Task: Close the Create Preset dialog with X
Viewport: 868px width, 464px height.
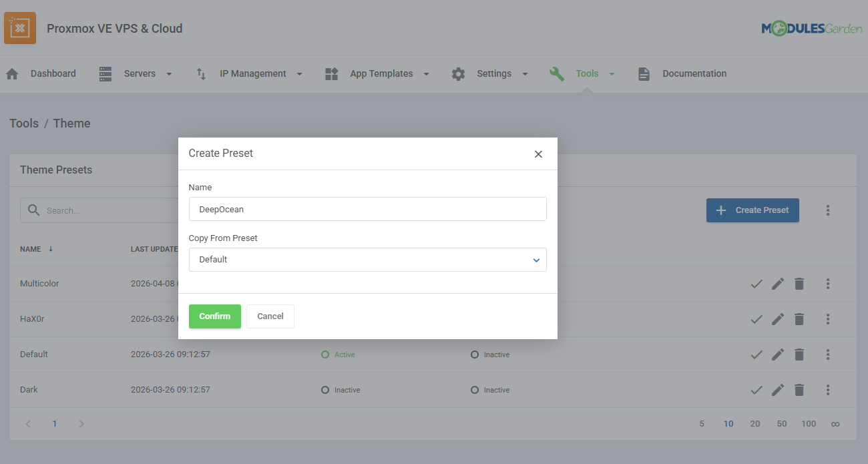Action: [538, 154]
